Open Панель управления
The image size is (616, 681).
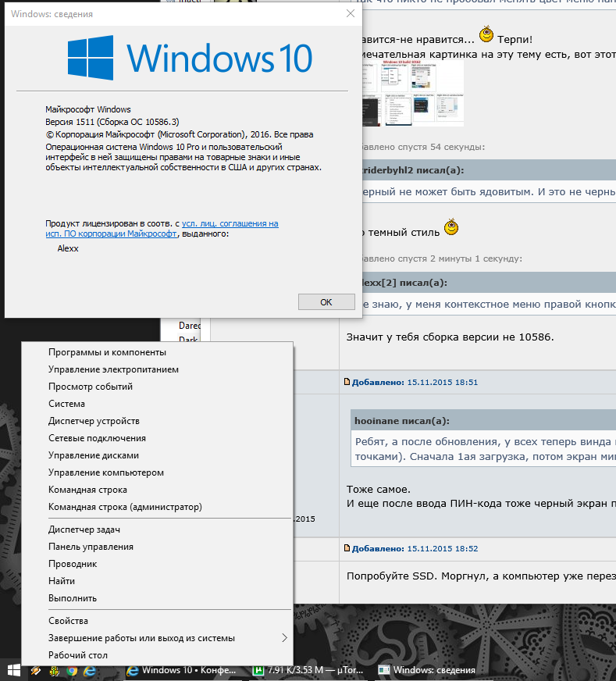(157, 547)
